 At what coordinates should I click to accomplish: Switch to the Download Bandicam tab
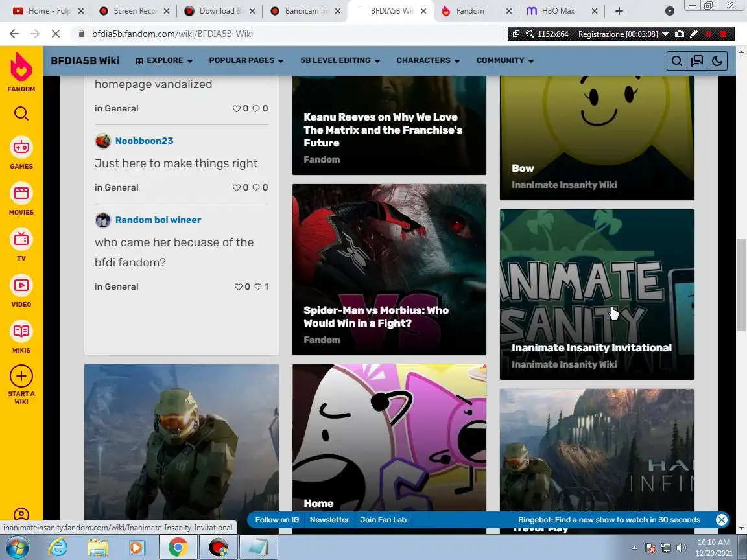coord(219,11)
